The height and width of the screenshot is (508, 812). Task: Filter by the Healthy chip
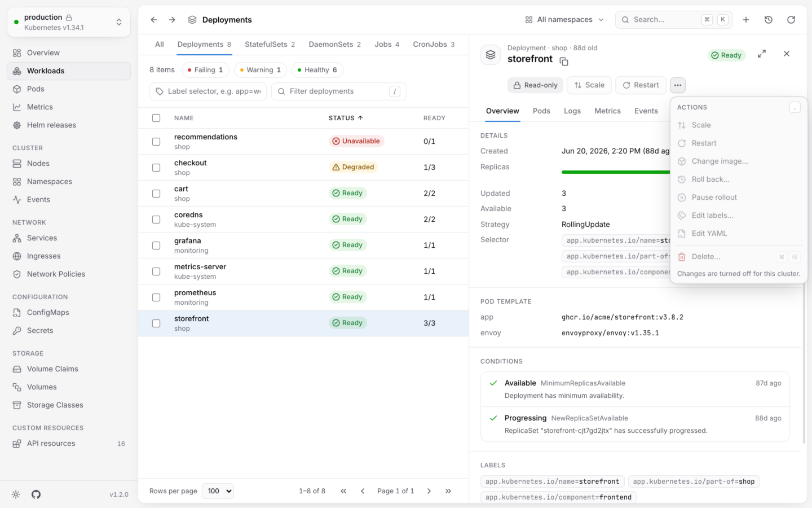click(317, 70)
